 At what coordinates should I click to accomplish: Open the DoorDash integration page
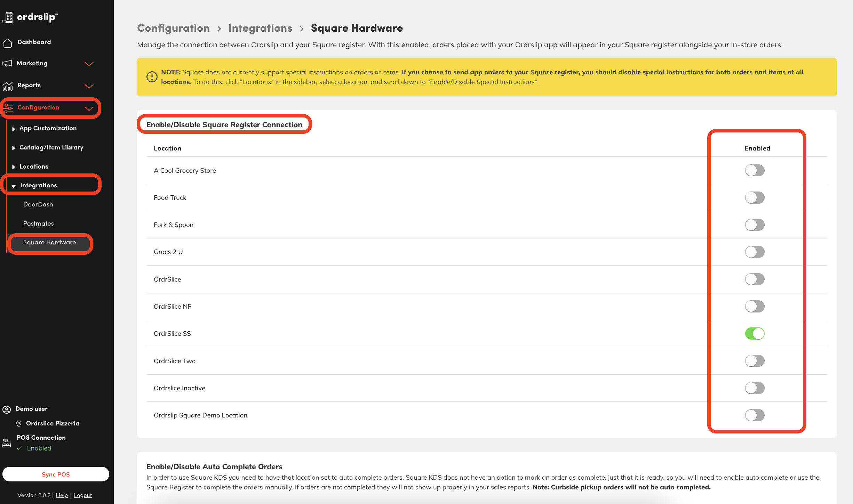point(38,204)
